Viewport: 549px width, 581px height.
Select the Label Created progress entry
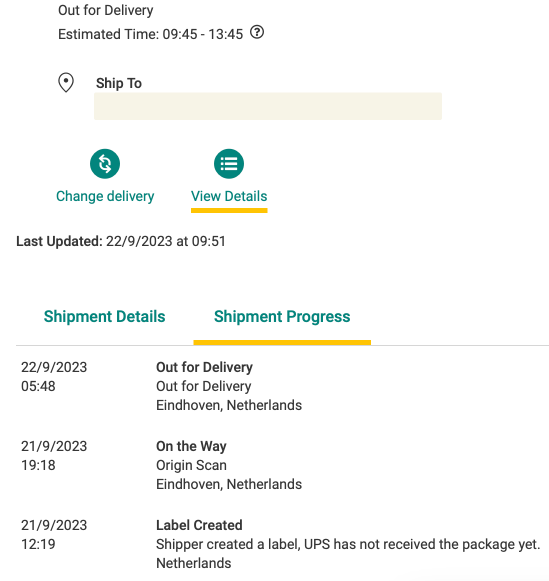pos(199,525)
